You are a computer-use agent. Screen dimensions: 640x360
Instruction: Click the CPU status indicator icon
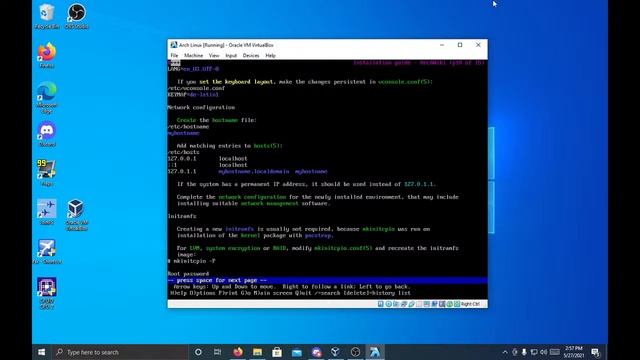[x=442, y=304]
